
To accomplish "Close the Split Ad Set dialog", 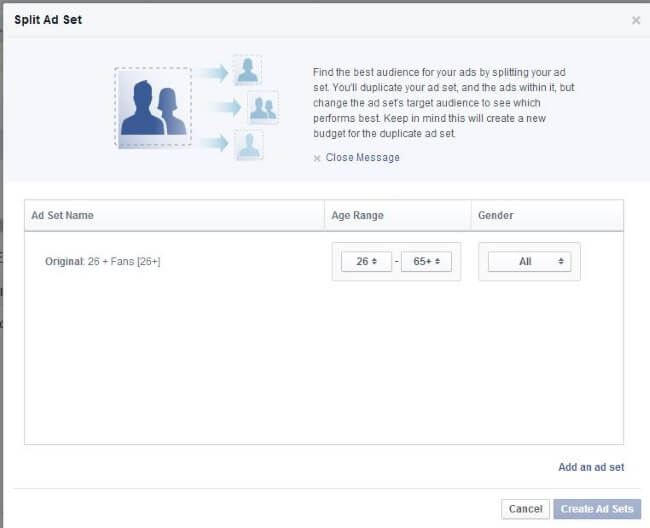I will point(636,20).
